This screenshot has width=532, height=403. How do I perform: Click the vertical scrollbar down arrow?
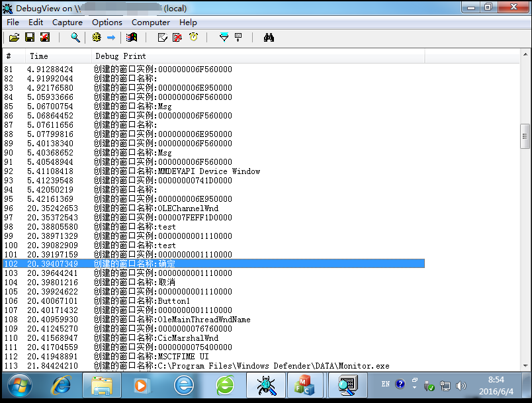coord(525,366)
